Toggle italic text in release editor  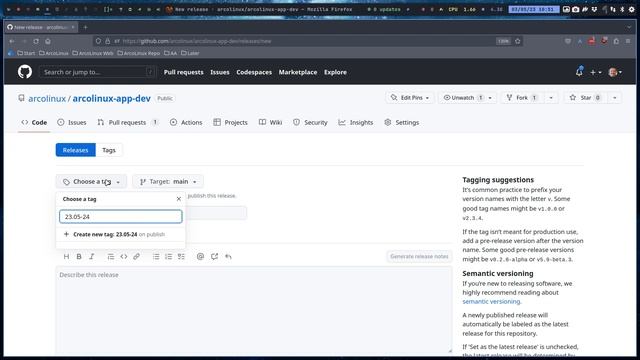pos(91,256)
